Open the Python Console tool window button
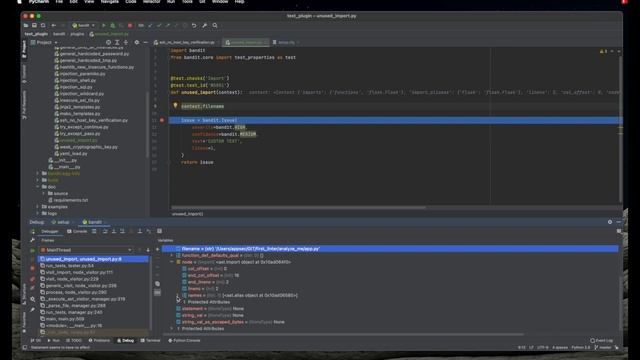The height and width of the screenshot is (360, 640). pos(184,340)
